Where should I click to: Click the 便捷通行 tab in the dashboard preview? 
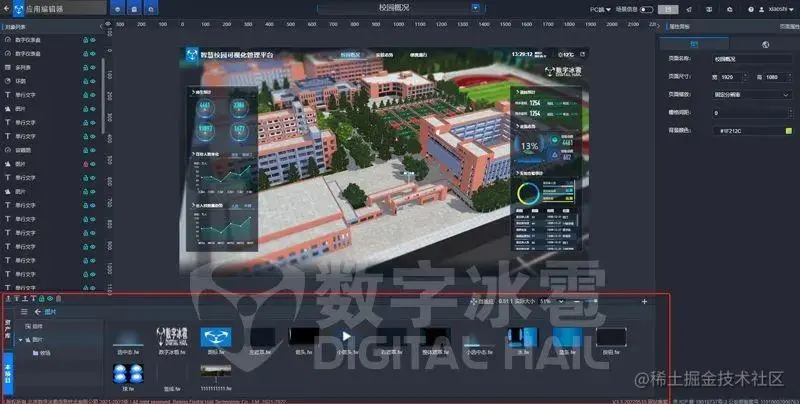pyautogui.click(x=418, y=55)
